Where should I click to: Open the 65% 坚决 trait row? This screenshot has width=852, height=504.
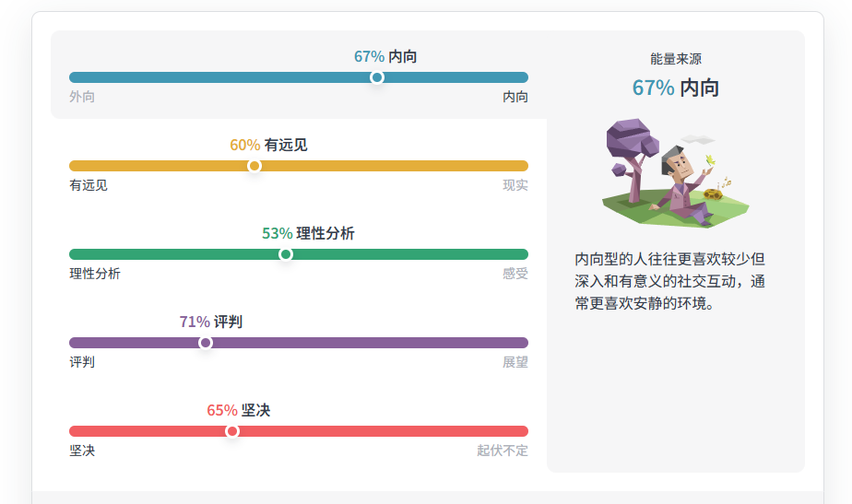point(238,411)
